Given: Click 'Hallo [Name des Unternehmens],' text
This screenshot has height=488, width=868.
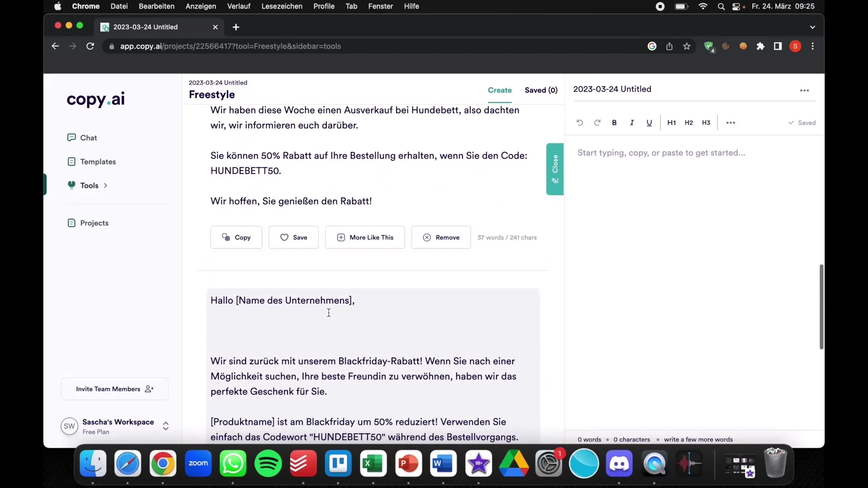Looking at the screenshot, I should coord(283,300).
